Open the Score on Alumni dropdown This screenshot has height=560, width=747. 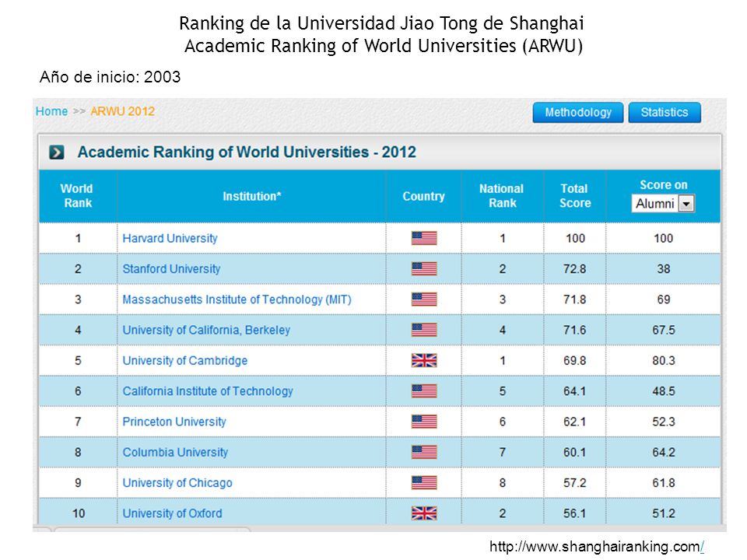click(x=663, y=203)
